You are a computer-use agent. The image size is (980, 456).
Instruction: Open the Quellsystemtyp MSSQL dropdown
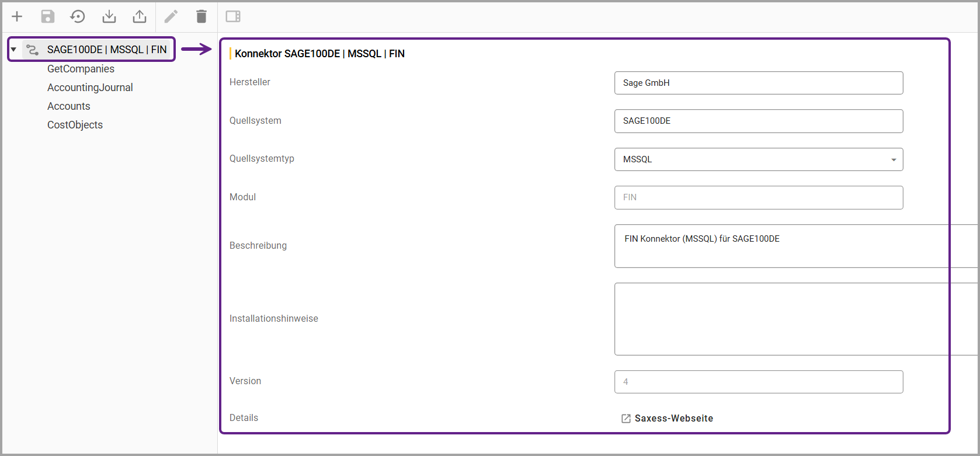pyautogui.click(x=758, y=159)
